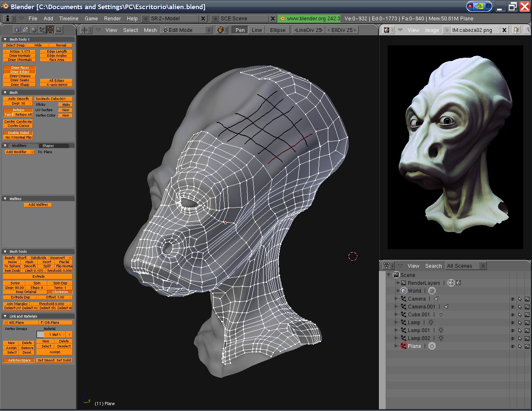Open the Edit Mode dropdown

(187, 30)
